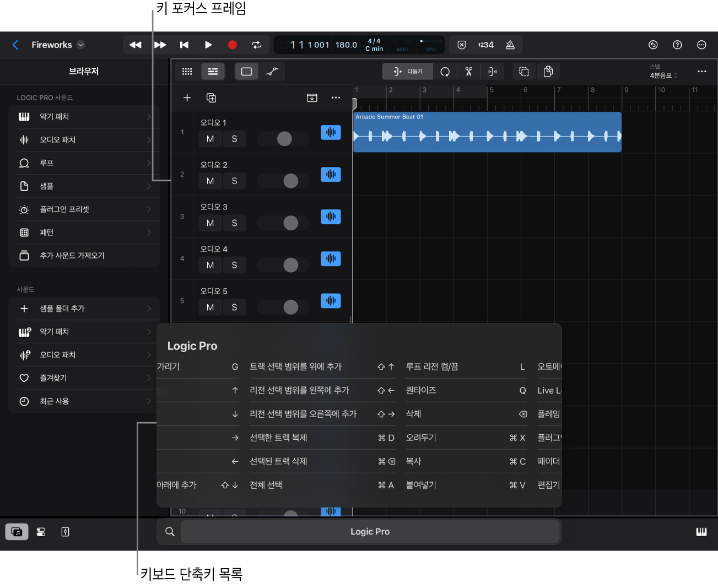Screen dimensions: 718x588
Task: Expand 오디오 패치 under Logic Pro 사운드
Action: tap(84, 140)
